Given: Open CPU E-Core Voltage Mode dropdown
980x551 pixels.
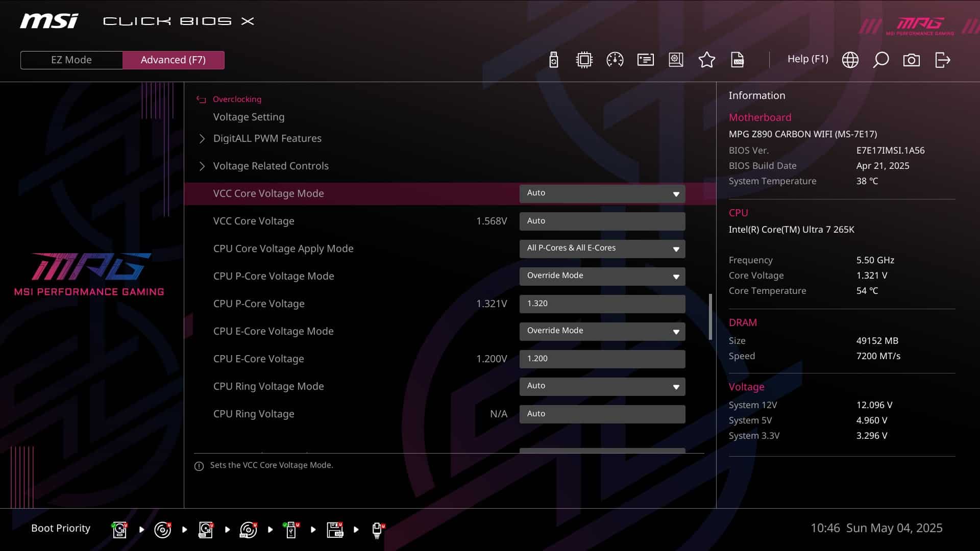Looking at the screenshot, I should coord(602,331).
